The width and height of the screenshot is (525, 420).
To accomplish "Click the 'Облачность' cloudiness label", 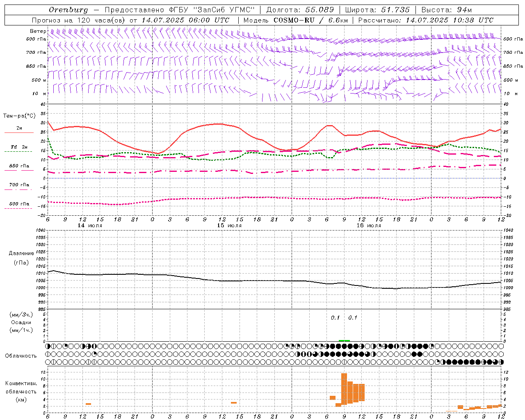I will [21, 356].
